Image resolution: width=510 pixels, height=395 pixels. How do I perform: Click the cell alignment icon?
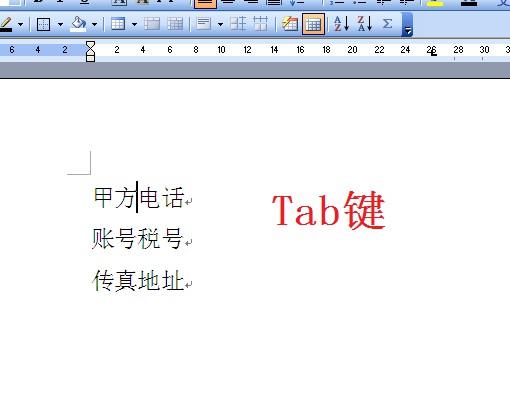pyautogui.click(x=204, y=24)
